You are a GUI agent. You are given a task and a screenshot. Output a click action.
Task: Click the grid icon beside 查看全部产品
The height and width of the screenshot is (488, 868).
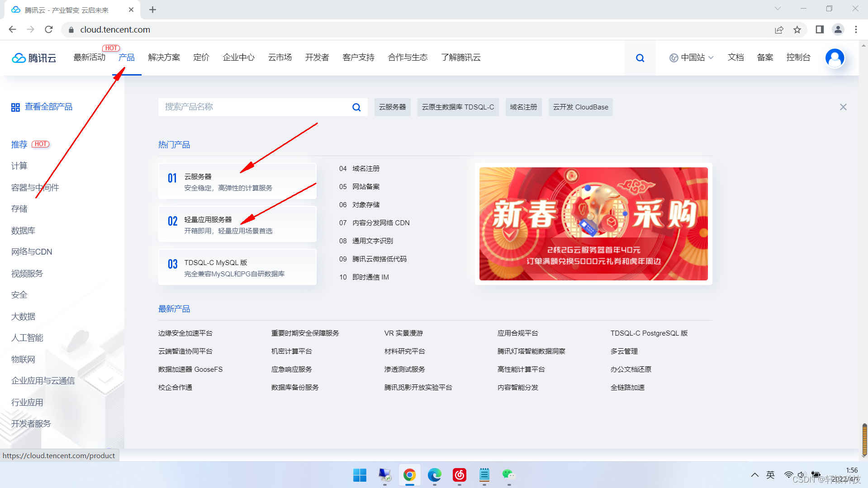(15, 107)
